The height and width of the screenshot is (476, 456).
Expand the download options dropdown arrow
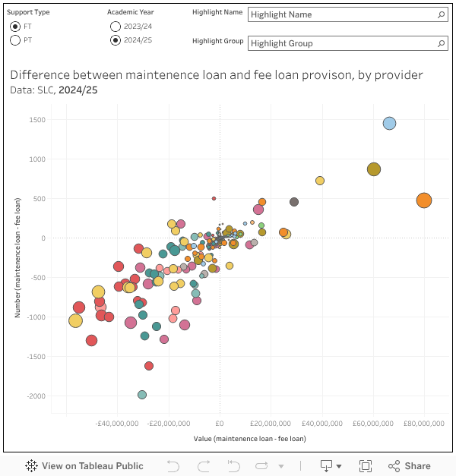click(339, 466)
